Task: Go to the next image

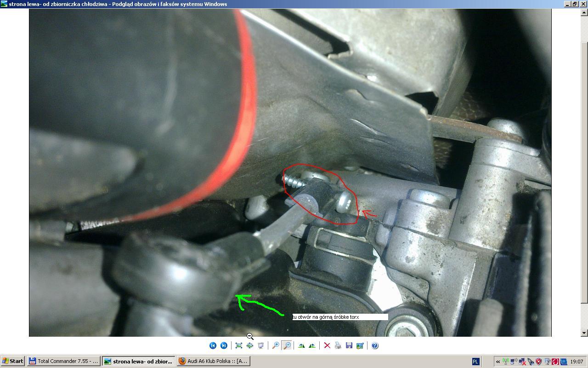Action: (224, 345)
